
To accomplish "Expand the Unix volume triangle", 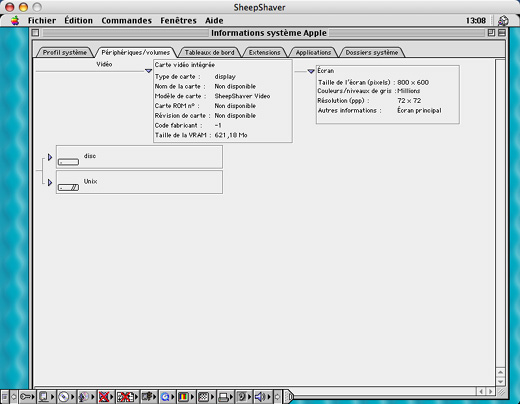I will [50, 182].
